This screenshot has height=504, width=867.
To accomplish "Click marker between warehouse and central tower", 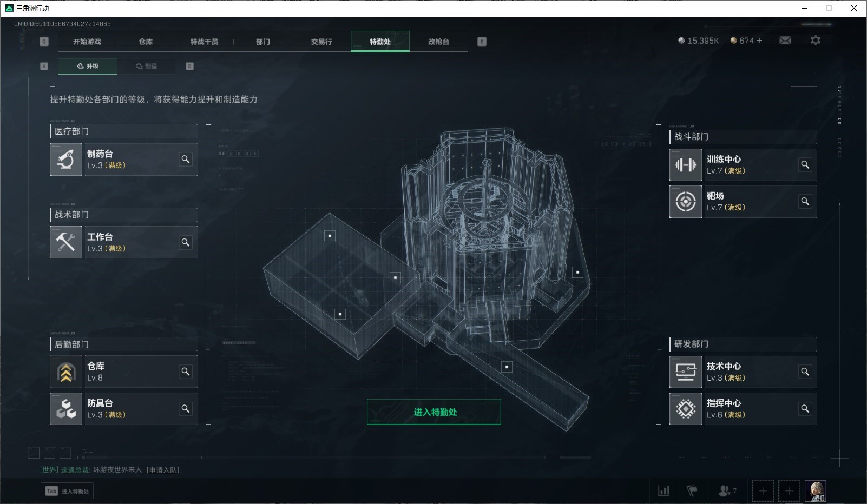I will [x=395, y=277].
